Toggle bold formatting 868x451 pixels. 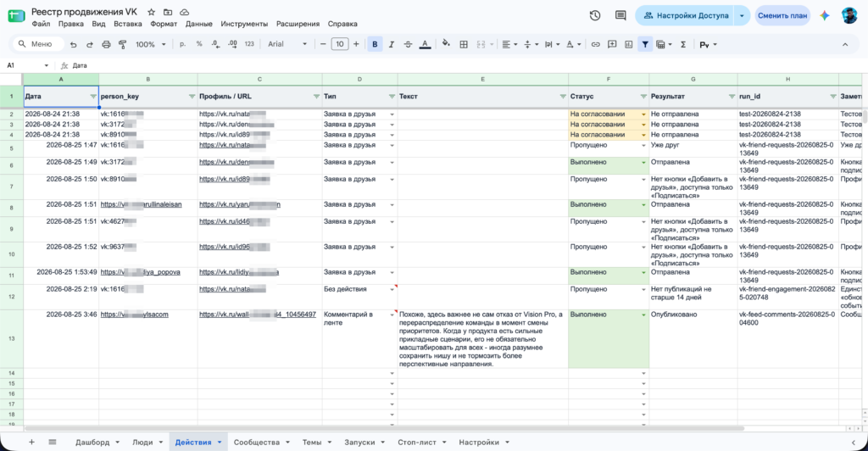point(375,44)
